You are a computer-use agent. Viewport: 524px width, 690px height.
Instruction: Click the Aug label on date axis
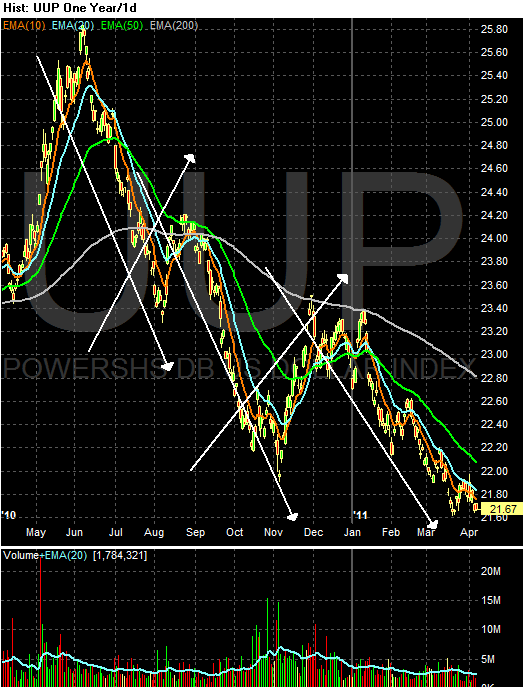click(x=154, y=532)
